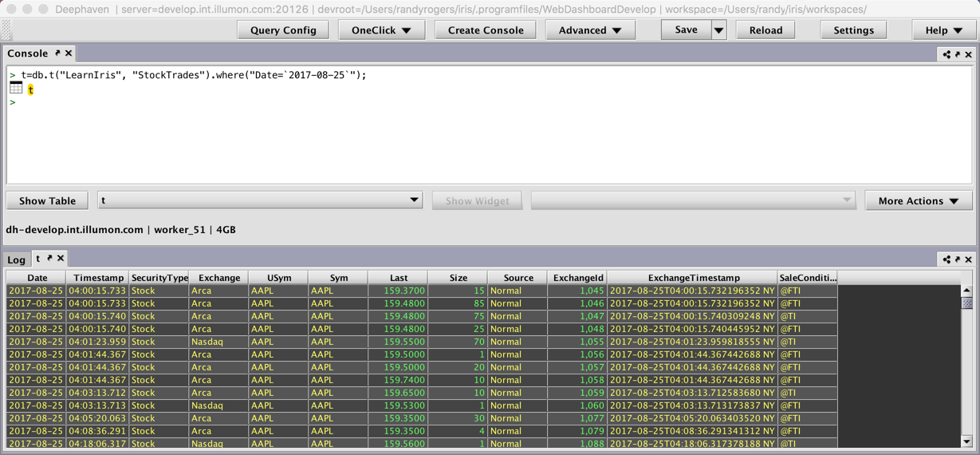Detach Console panel using its right-edge arrow icon

pyautogui.click(x=958, y=54)
